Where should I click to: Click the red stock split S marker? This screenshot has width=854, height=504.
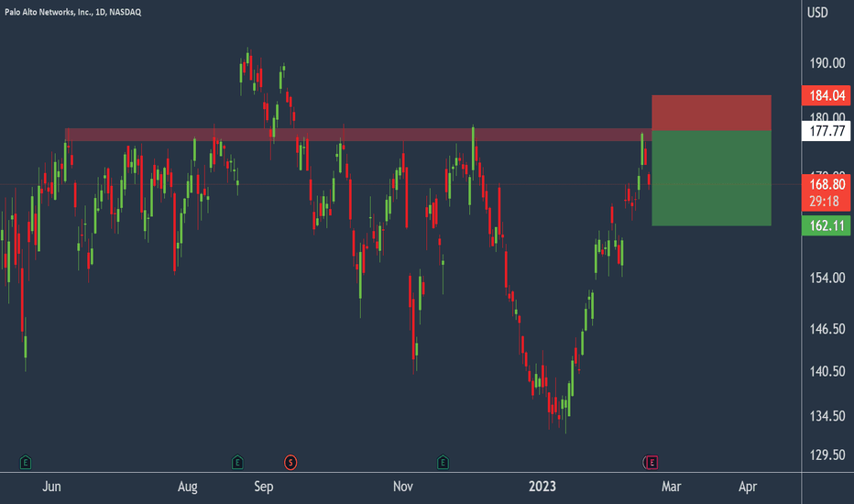click(x=290, y=463)
